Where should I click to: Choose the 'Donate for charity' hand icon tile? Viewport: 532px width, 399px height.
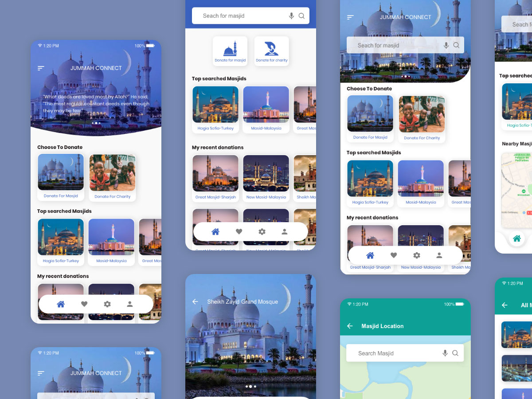pos(272,51)
